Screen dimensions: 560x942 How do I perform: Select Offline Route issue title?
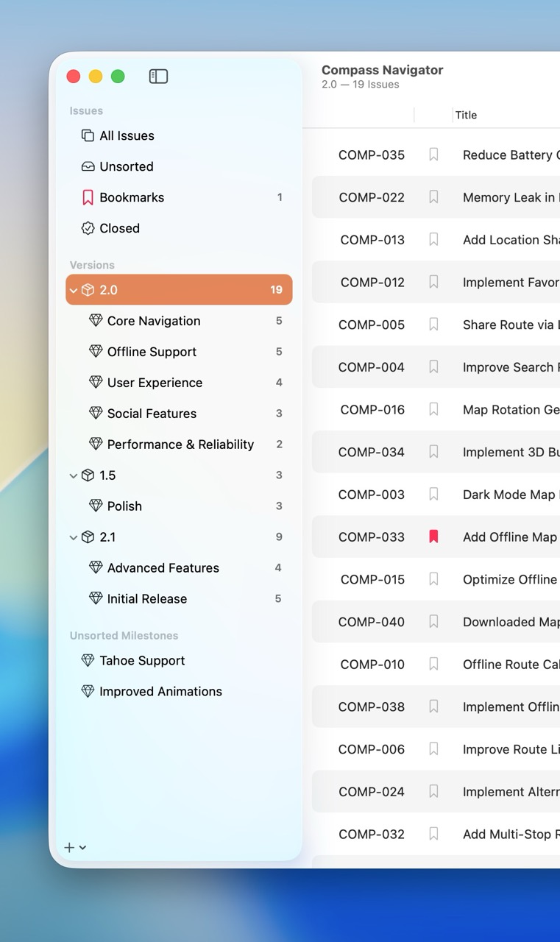click(x=511, y=665)
